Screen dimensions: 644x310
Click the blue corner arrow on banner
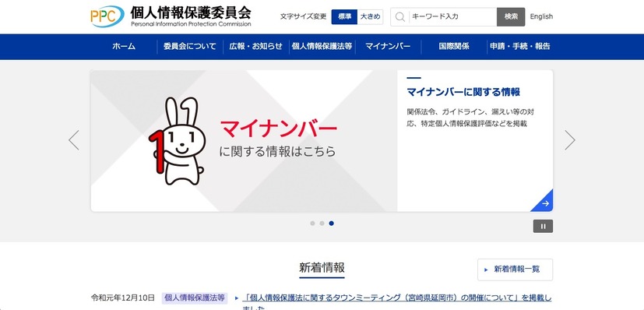[x=544, y=203]
